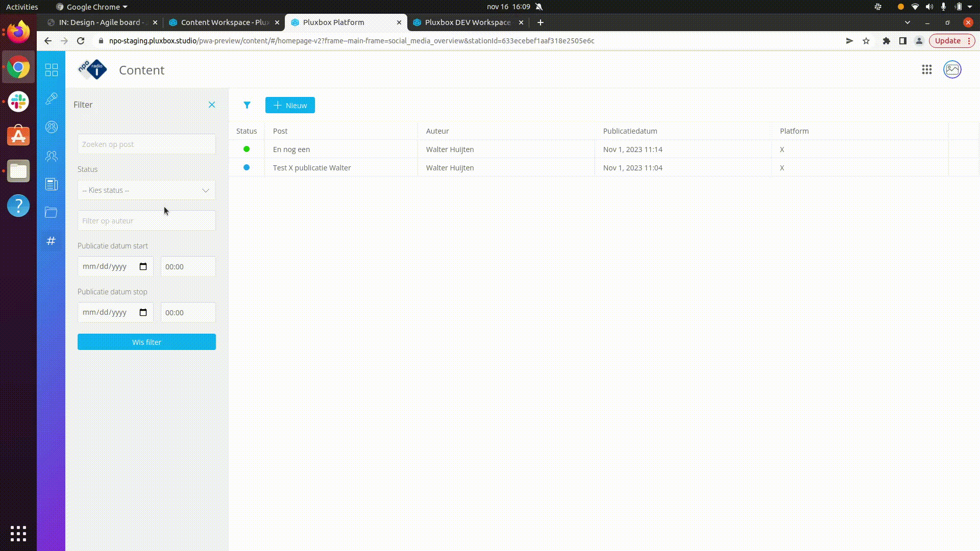Open calendar picker for publicatie datum start
Screen dimensions: 980x551
[x=143, y=267]
